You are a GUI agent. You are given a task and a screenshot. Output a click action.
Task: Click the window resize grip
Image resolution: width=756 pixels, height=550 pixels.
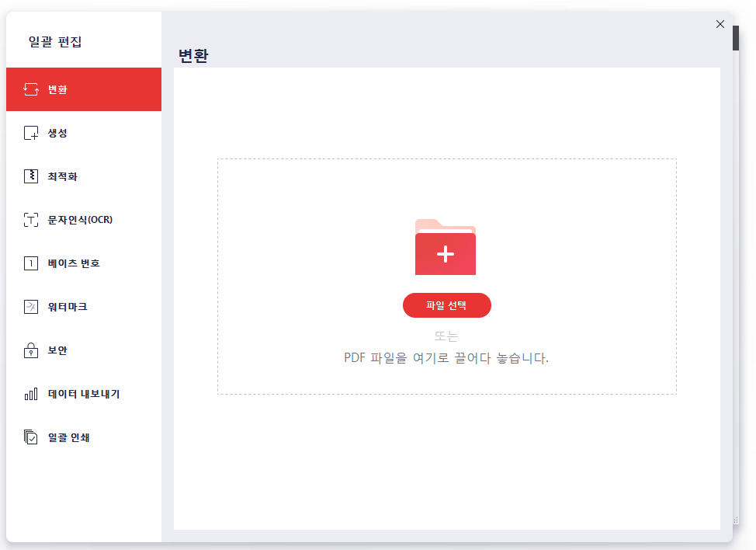[736, 520]
